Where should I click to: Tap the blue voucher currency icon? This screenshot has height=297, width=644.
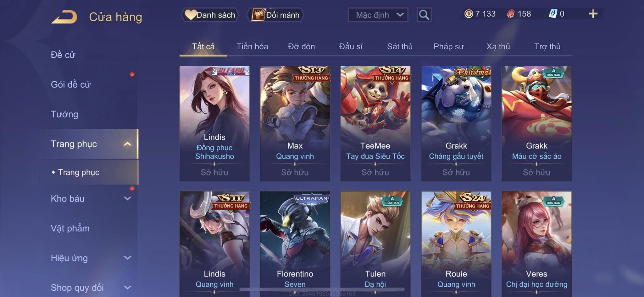[553, 14]
